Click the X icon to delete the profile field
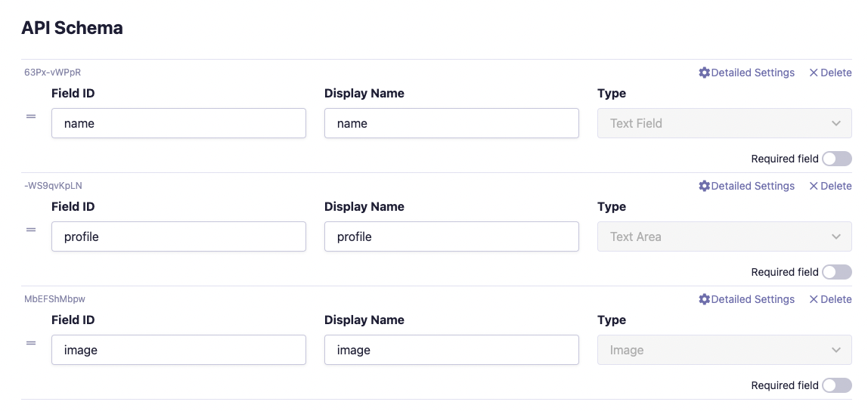Image resolution: width=868 pixels, height=411 pixels. pos(814,186)
